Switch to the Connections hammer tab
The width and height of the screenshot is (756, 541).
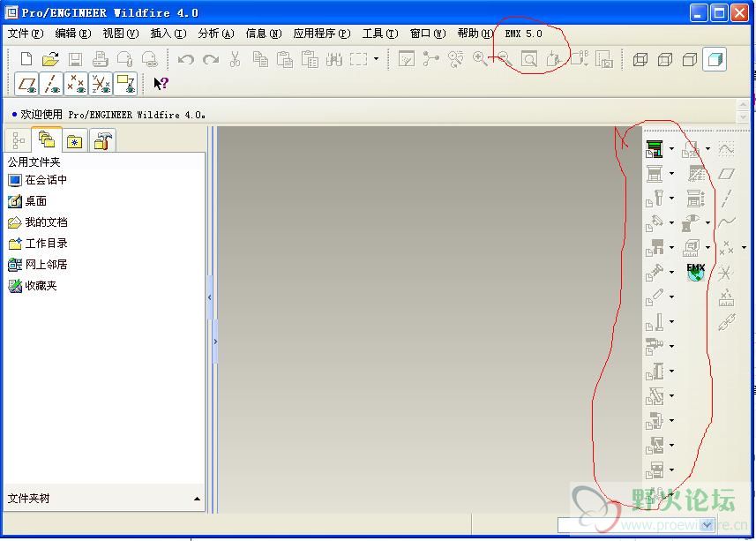(x=102, y=141)
